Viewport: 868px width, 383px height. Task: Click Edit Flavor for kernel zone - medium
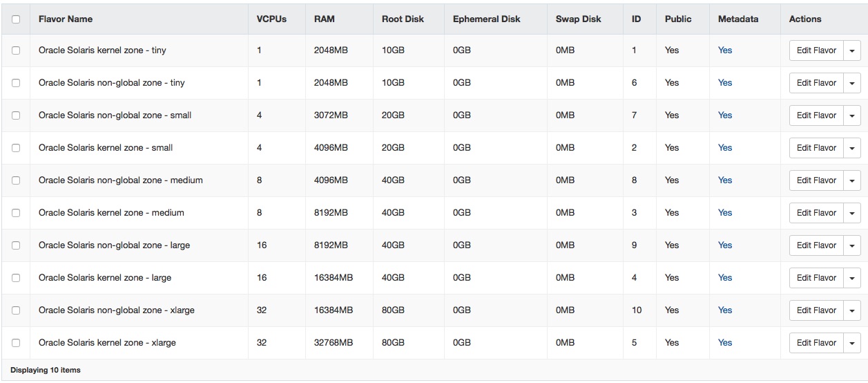coord(816,213)
